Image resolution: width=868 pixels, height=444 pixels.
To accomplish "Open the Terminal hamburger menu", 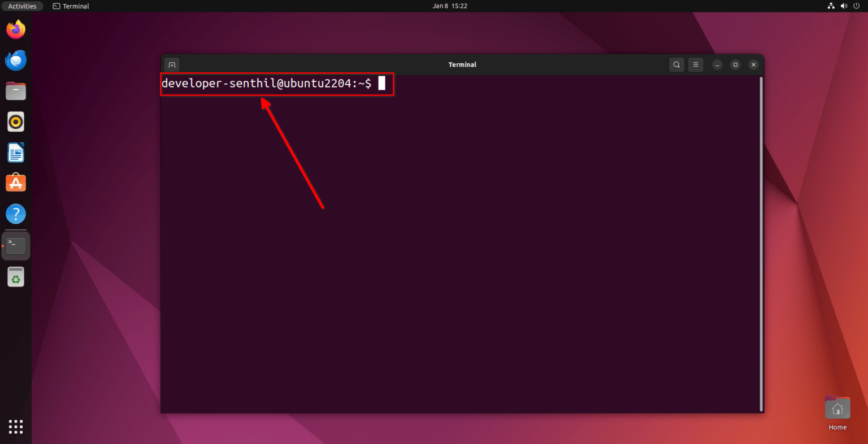I will 696,64.
